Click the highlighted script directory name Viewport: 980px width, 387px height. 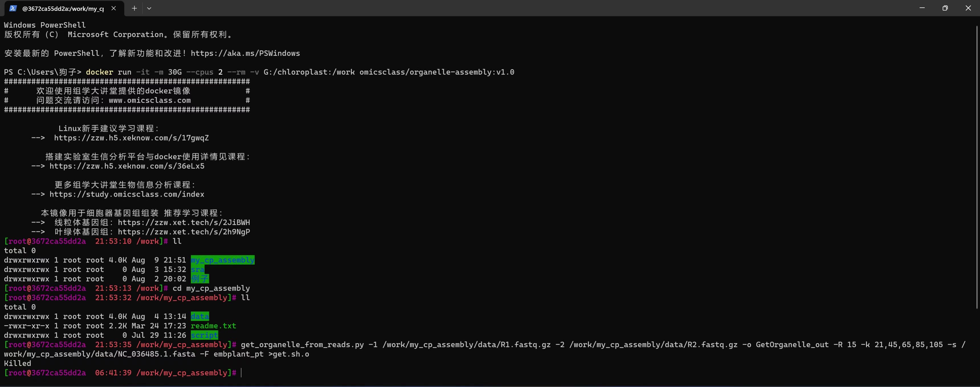pyautogui.click(x=204, y=335)
